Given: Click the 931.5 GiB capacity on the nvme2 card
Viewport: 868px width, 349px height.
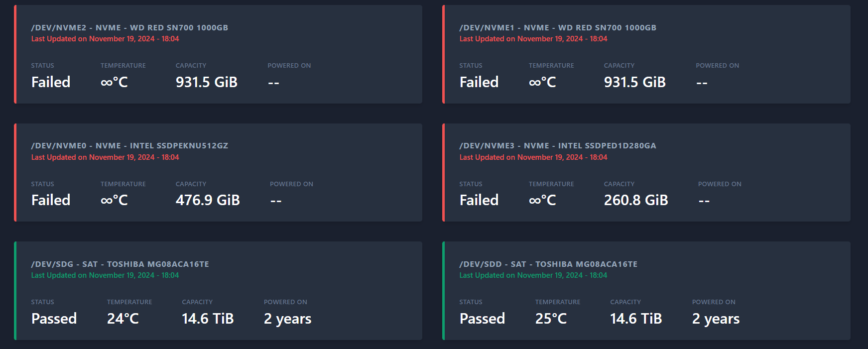Looking at the screenshot, I should click(x=207, y=82).
